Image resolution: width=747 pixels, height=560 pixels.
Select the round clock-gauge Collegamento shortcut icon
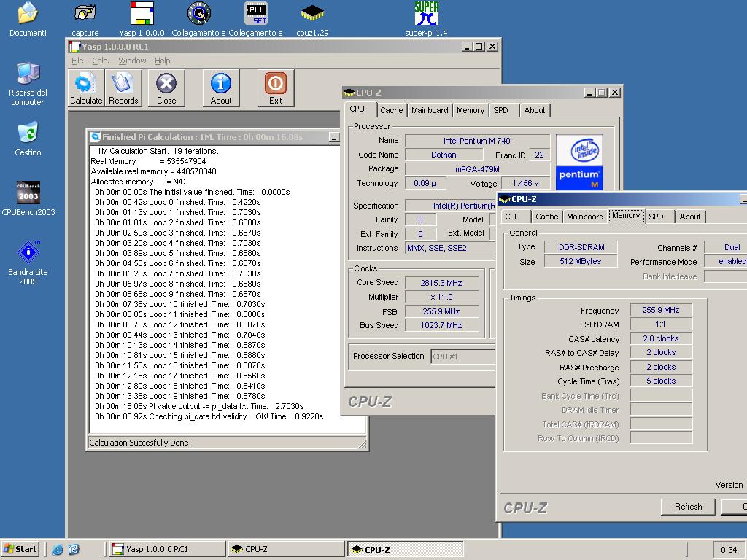pos(199,14)
